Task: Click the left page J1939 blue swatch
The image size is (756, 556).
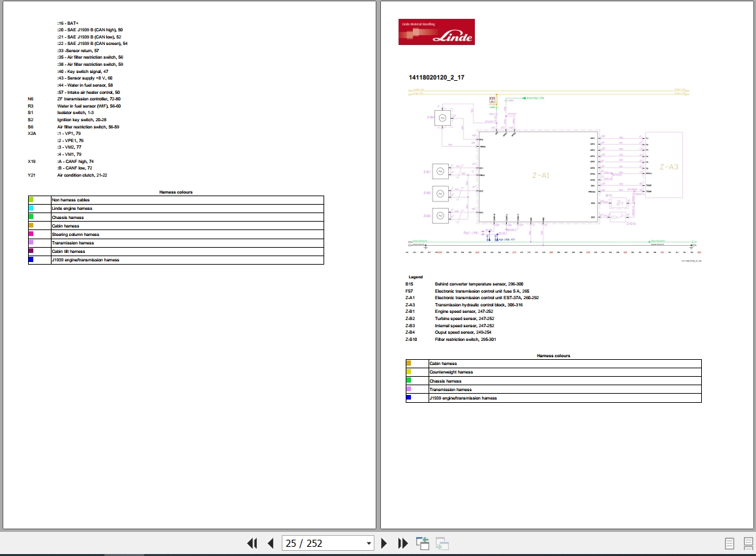Action: tap(31, 259)
